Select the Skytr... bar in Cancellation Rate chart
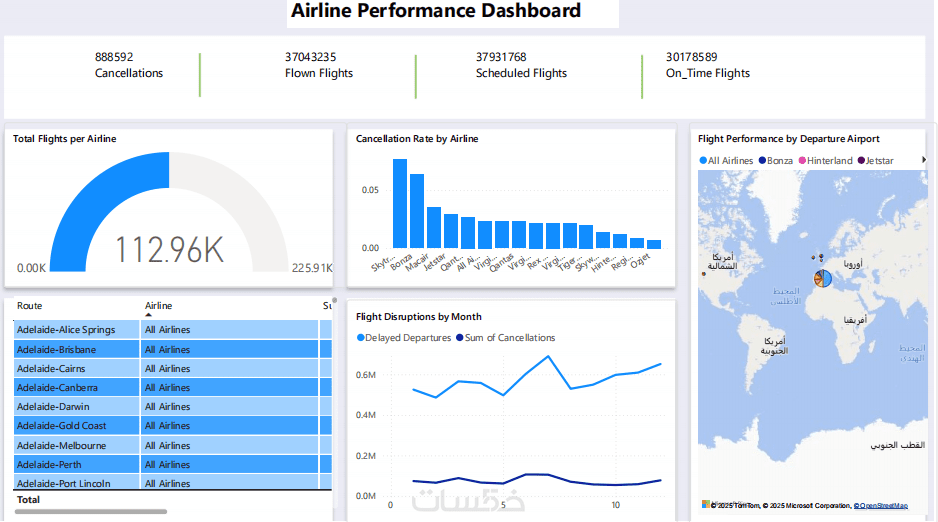Image resolution: width=938 pixels, height=522 pixels. click(400, 203)
